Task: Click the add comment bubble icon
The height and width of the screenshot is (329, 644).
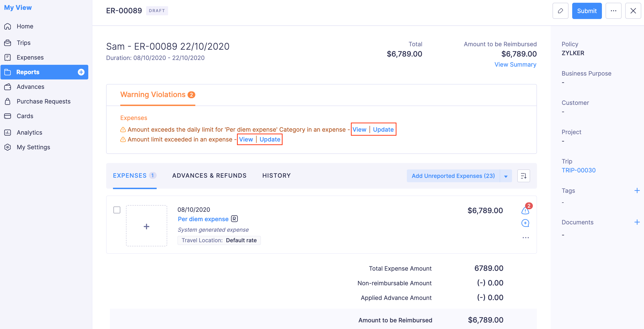Action: coord(525,223)
